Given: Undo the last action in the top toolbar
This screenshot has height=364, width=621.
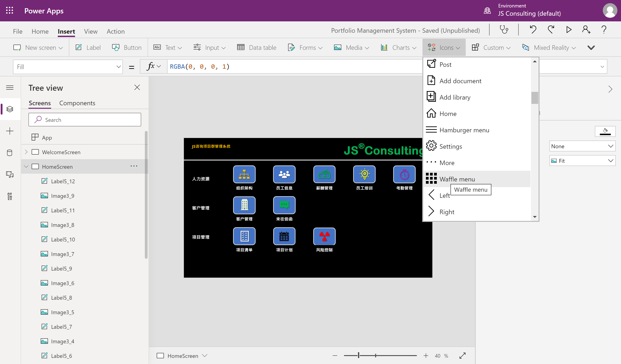Looking at the screenshot, I should (x=533, y=30).
